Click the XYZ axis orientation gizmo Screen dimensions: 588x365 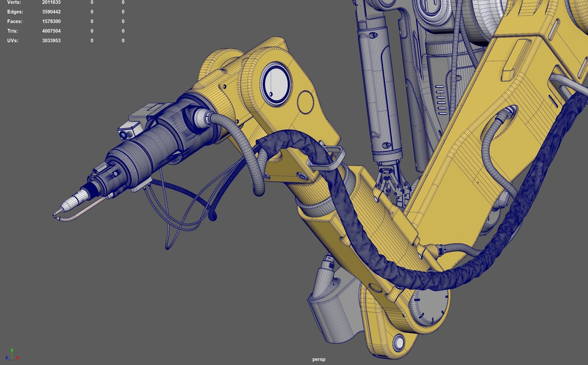click(x=12, y=355)
